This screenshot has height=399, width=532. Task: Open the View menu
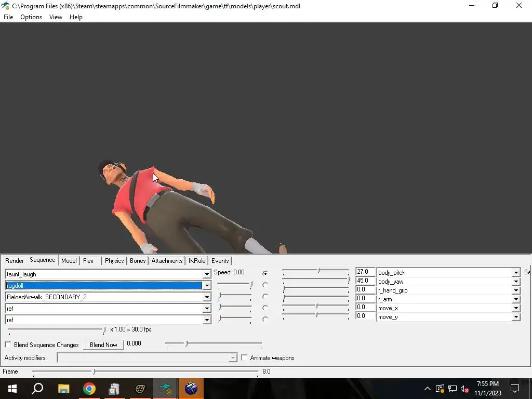pyautogui.click(x=56, y=17)
